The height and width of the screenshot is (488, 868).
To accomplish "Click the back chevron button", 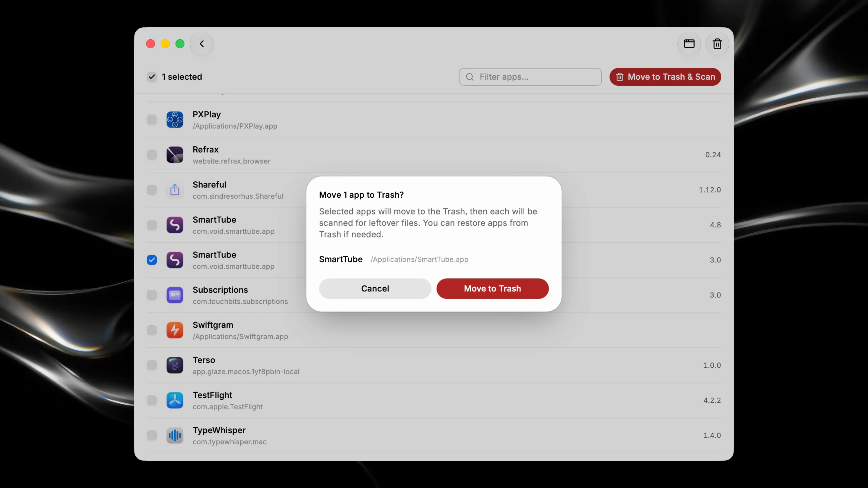I will pos(202,44).
